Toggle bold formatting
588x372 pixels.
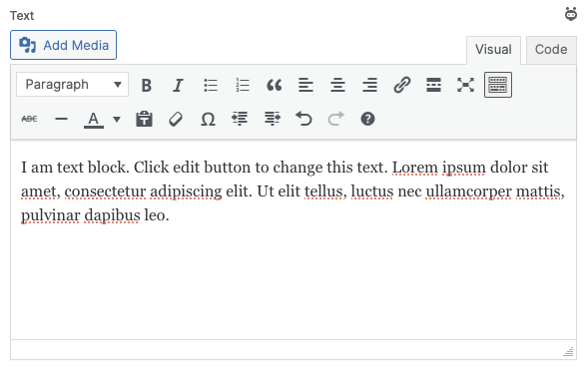[147, 85]
